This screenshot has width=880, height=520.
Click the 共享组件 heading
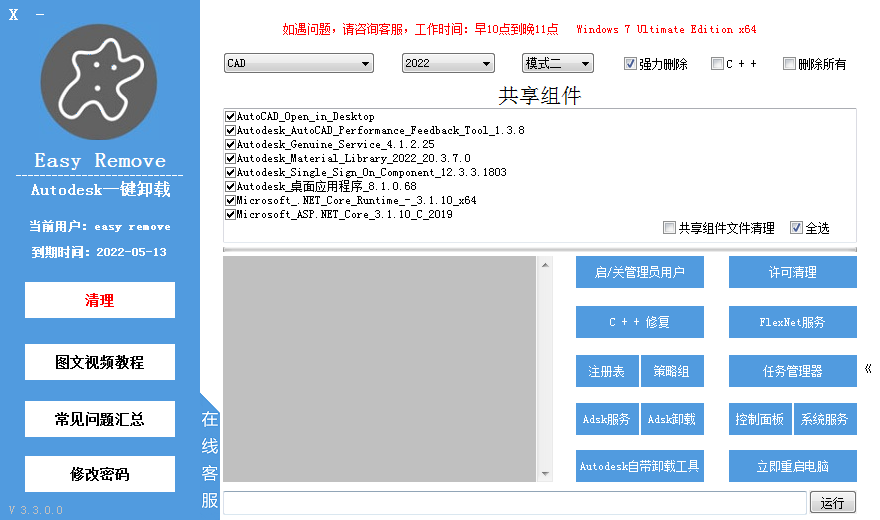539,96
